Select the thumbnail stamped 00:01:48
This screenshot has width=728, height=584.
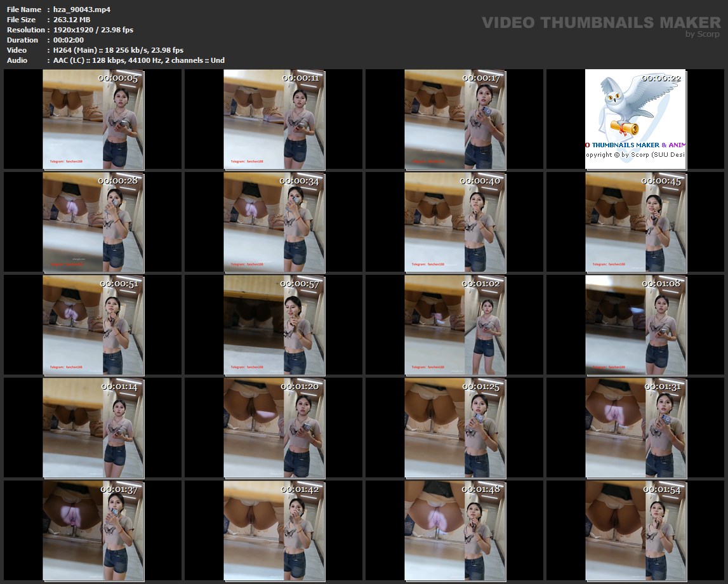coord(454,531)
